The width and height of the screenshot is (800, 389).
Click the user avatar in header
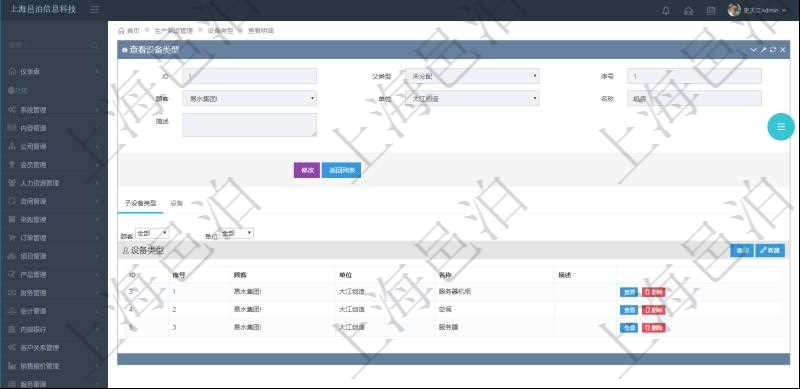coord(734,10)
